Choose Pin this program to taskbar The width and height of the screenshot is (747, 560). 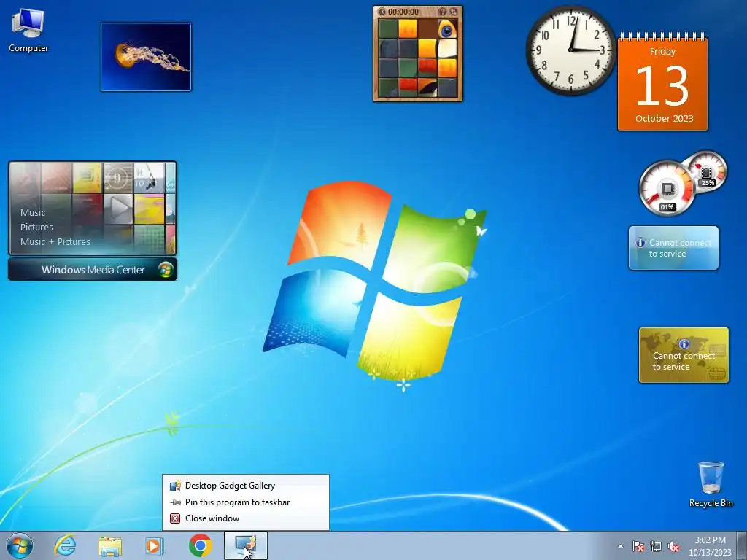pos(246,502)
